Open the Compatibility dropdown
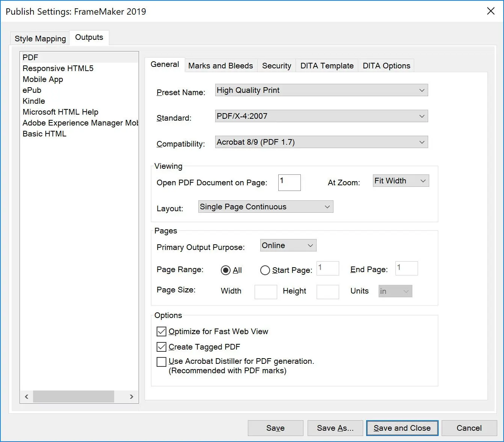Image resolution: width=504 pixels, height=442 pixels. click(x=421, y=142)
